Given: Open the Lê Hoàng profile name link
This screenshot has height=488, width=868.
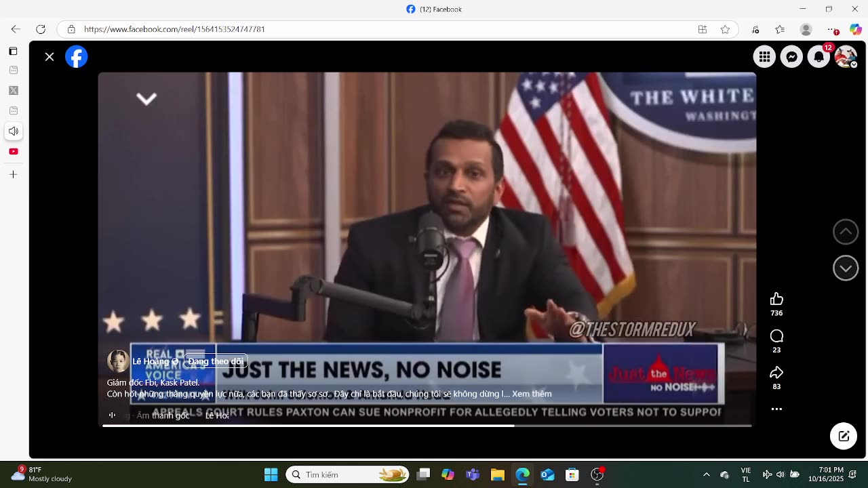Looking at the screenshot, I should point(151,361).
